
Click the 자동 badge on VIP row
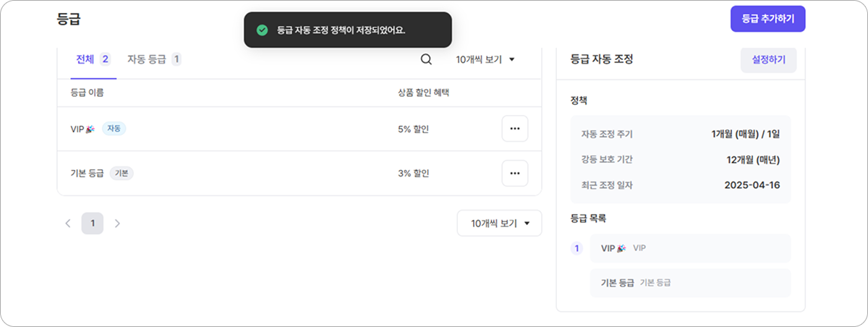114,129
